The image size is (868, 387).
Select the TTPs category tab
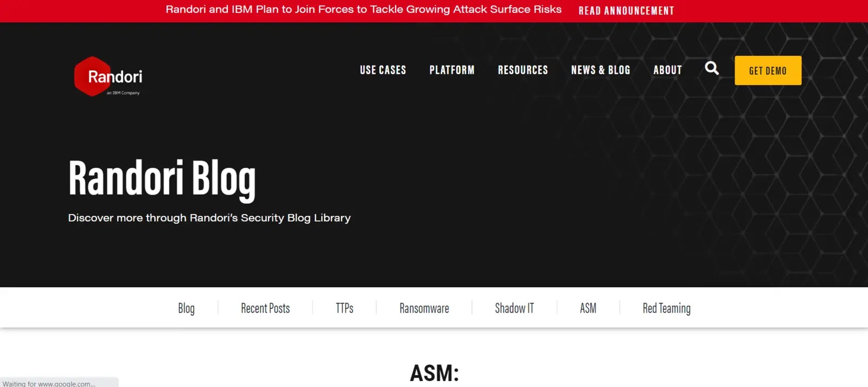pos(344,308)
